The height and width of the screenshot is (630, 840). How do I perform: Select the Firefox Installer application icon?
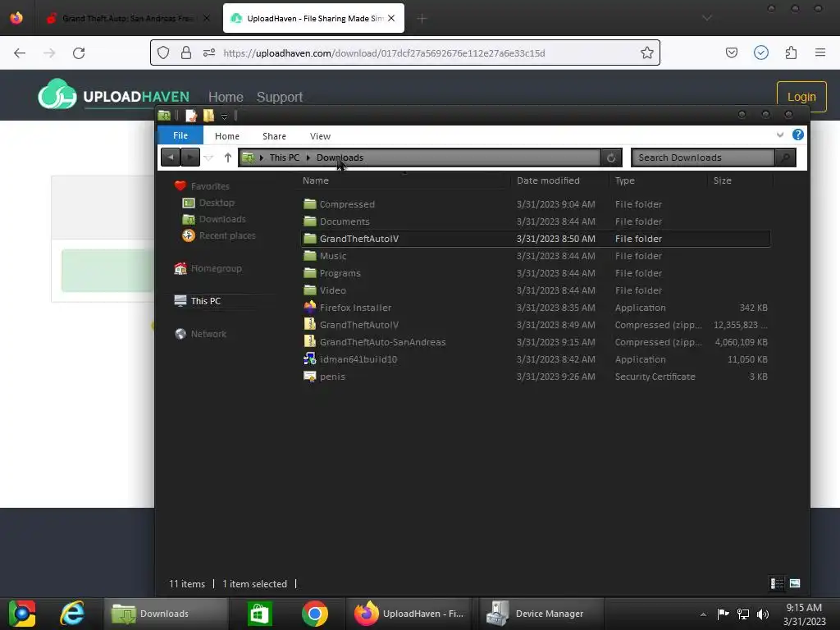[x=309, y=307]
